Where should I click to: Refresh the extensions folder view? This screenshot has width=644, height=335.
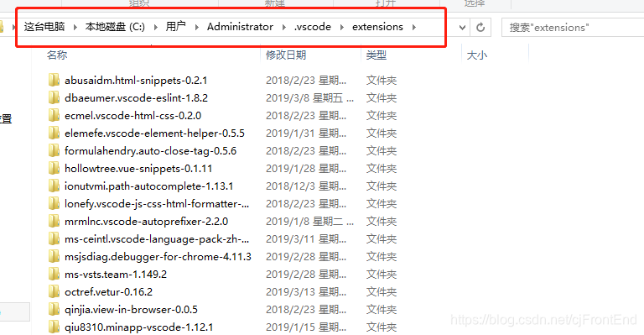point(480,28)
